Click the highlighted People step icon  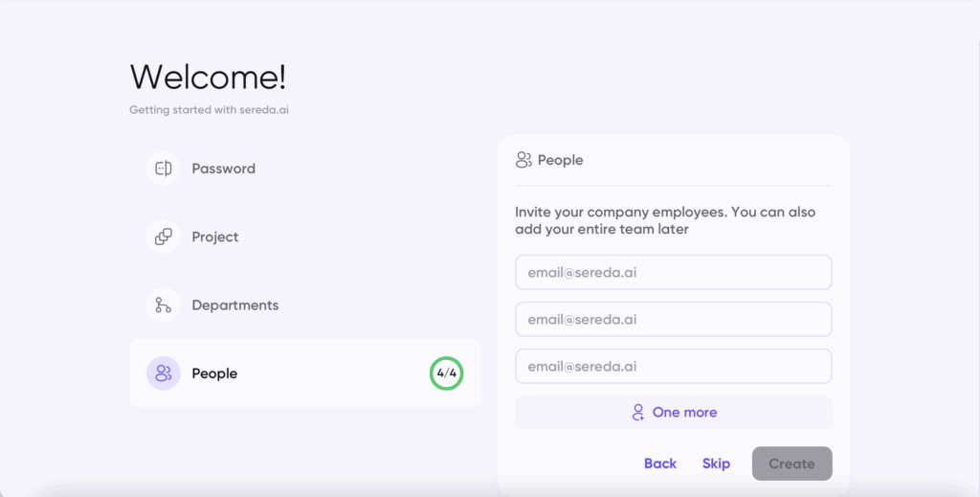[x=163, y=373]
